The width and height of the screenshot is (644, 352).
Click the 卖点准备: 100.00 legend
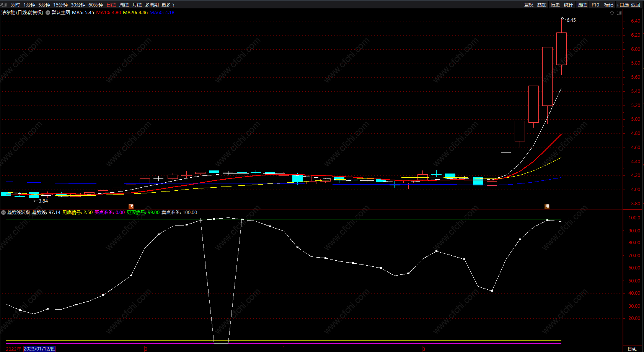[179, 212]
